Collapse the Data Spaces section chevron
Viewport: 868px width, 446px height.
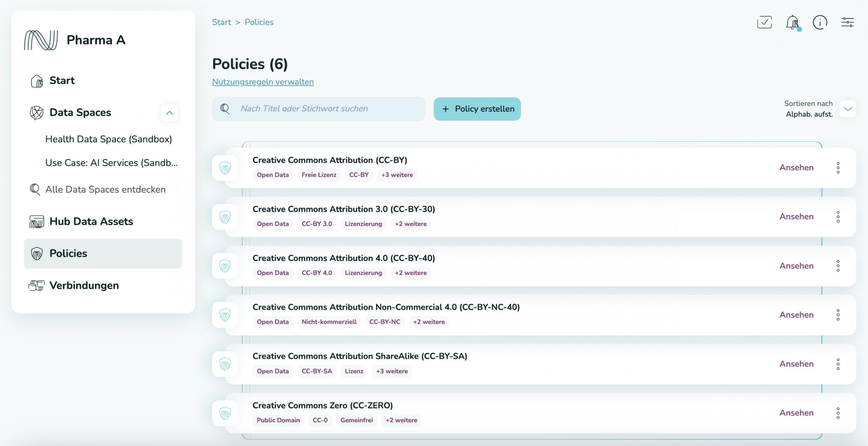[x=169, y=113]
